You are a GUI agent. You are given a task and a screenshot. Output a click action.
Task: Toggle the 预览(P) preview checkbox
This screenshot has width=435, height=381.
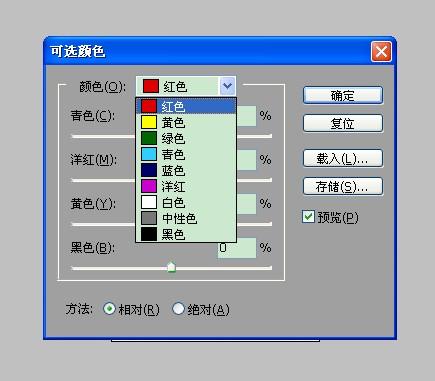click(308, 217)
